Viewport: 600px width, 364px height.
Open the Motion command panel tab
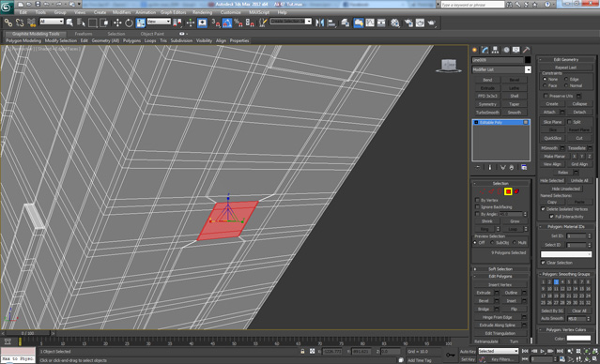click(x=506, y=50)
